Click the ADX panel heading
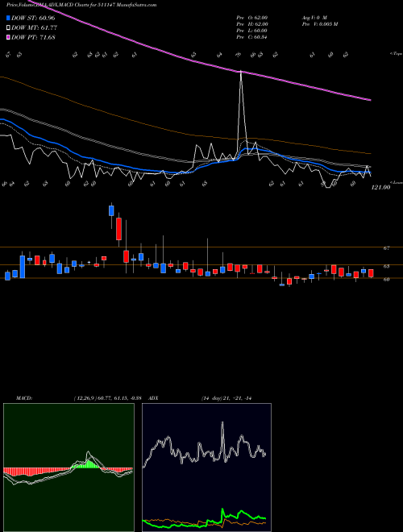 [153, 398]
